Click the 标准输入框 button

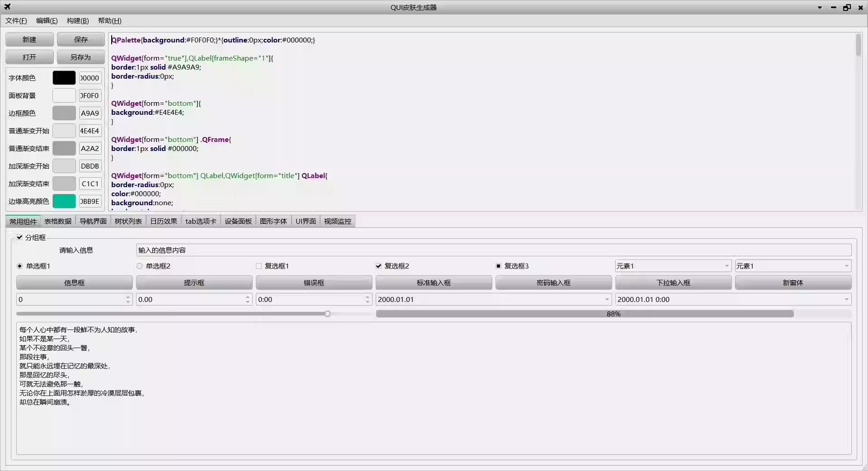tap(434, 283)
